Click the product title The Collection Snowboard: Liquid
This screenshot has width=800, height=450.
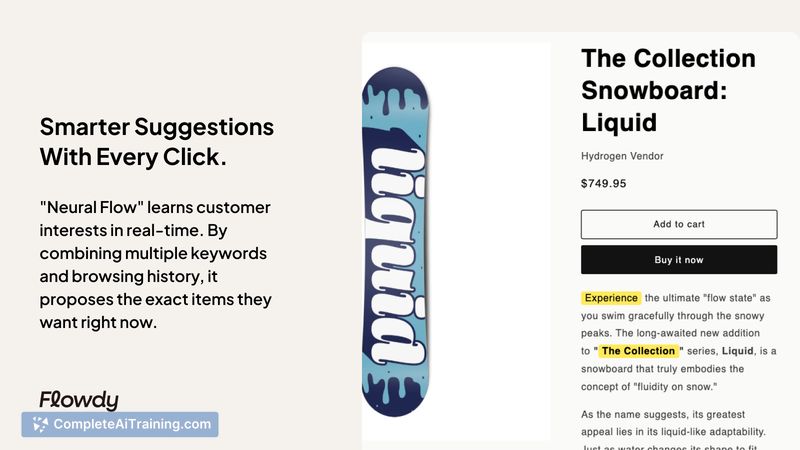tap(668, 90)
